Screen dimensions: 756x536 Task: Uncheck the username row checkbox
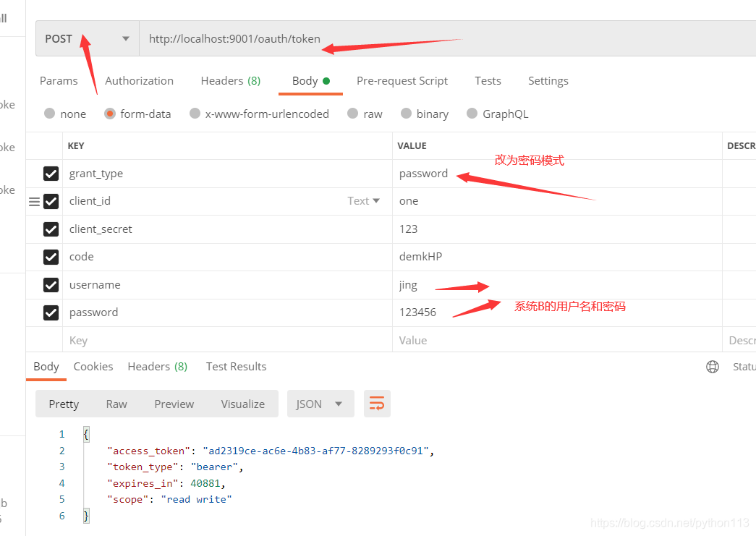coord(51,285)
